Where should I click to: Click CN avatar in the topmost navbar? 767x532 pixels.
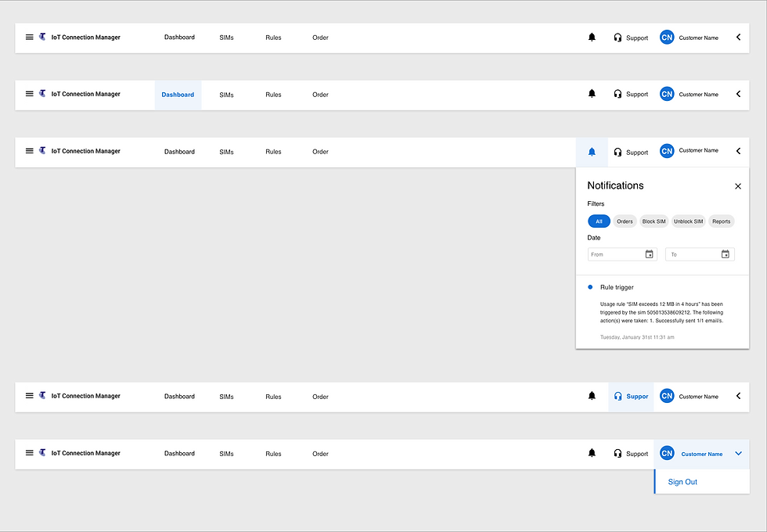667,38
